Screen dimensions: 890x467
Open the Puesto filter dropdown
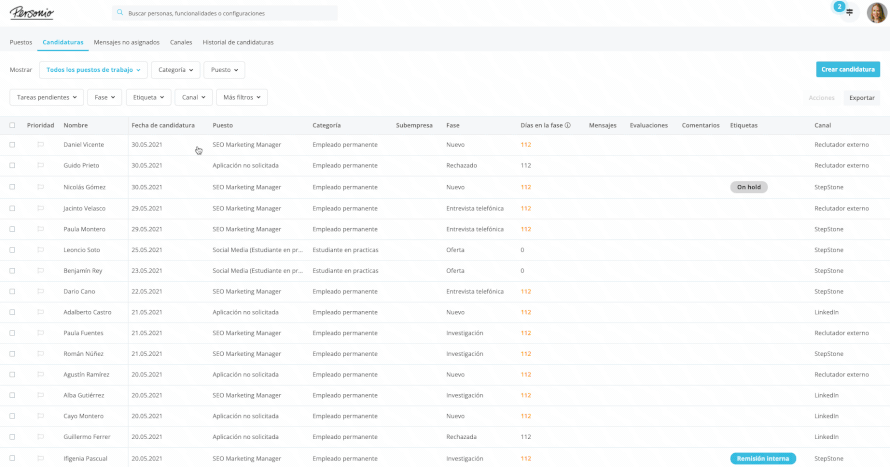coord(224,70)
